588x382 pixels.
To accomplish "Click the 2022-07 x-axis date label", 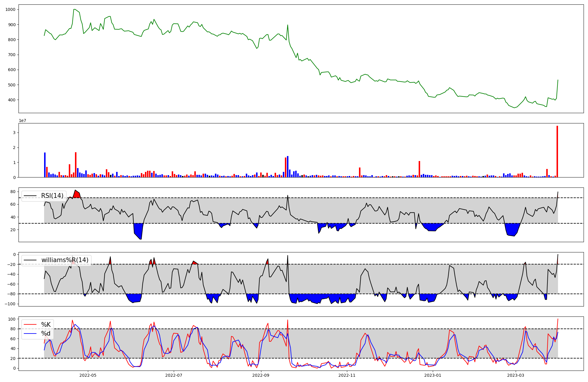I will tap(174, 375).
